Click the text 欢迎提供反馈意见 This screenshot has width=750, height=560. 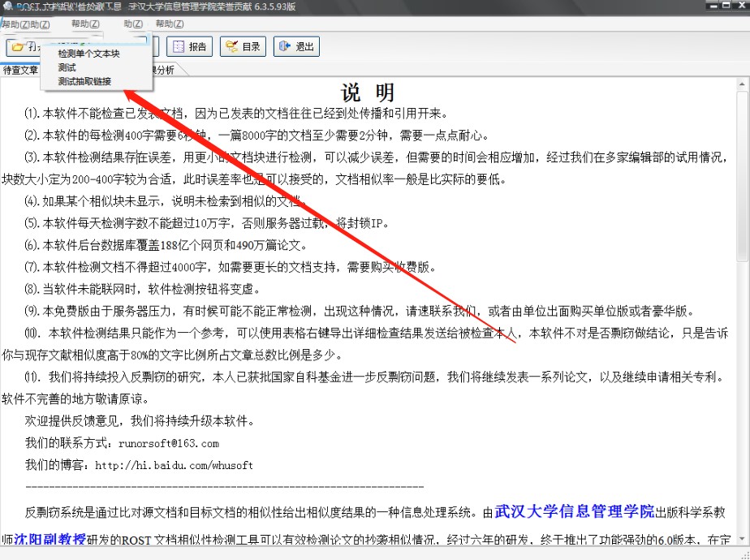[73, 421]
